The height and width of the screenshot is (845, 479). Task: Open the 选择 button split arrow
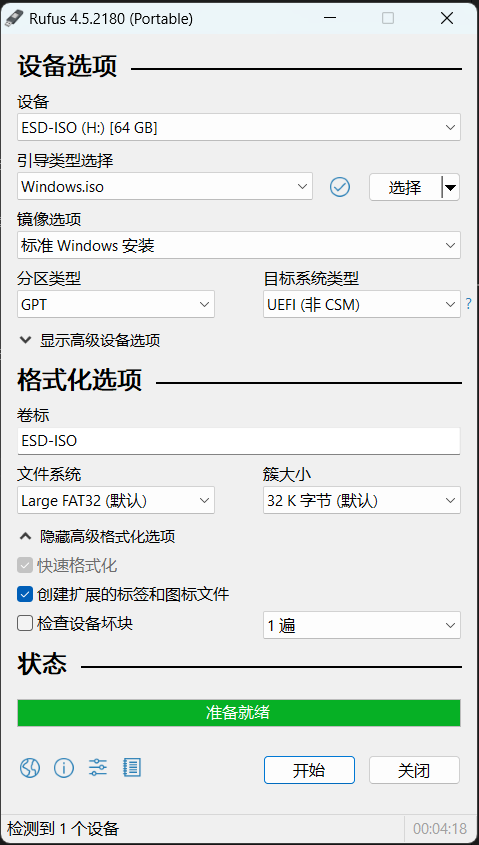point(450,188)
